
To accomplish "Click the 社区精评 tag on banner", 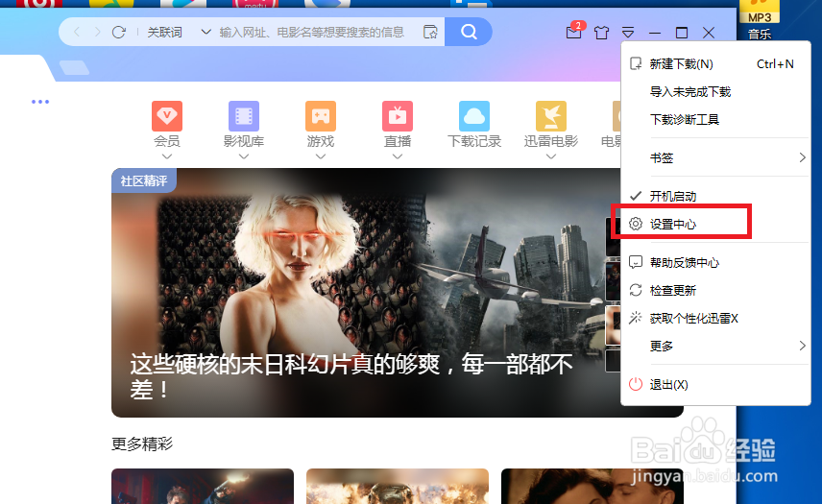I will [144, 180].
